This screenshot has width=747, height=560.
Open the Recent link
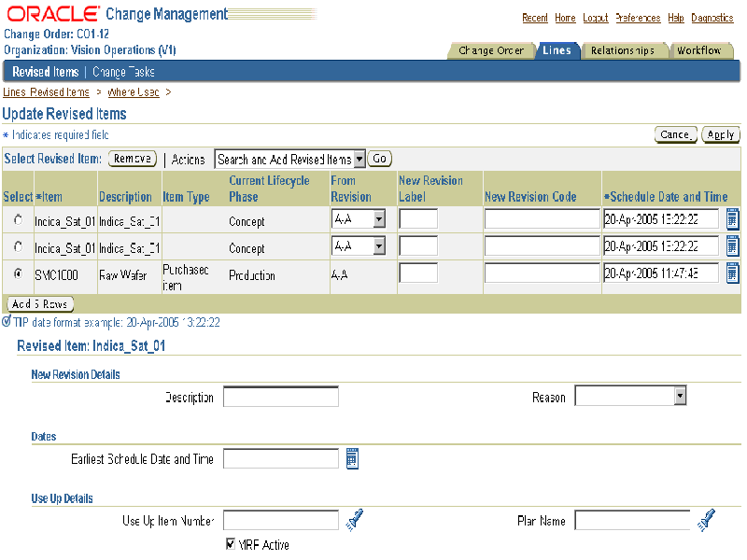[535, 18]
